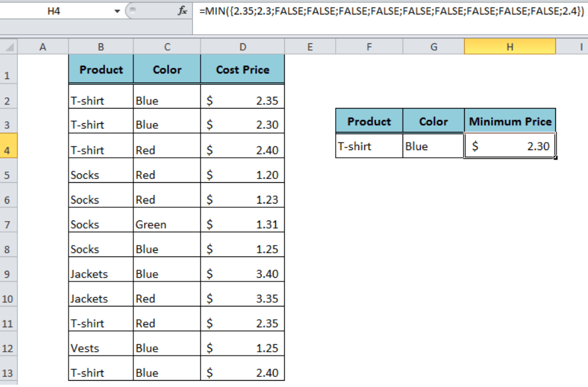Select row 6 header
This screenshot has width=588, height=387.
[8, 195]
